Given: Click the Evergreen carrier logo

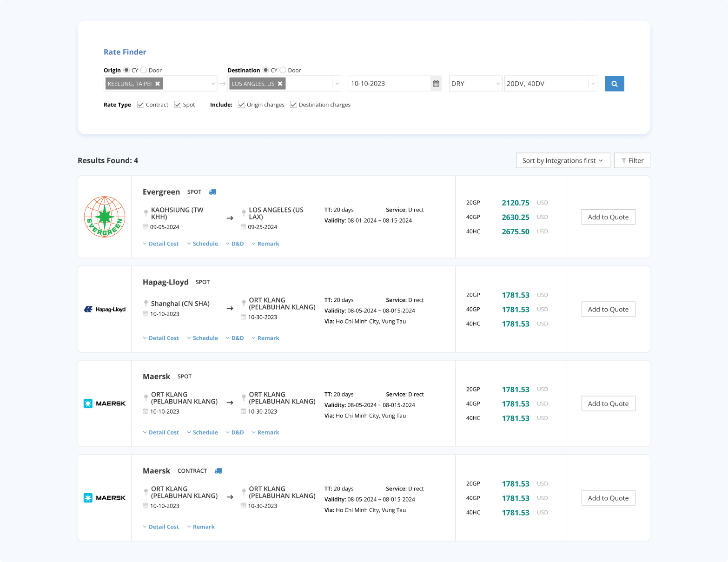Looking at the screenshot, I should (x=105, y=217).
